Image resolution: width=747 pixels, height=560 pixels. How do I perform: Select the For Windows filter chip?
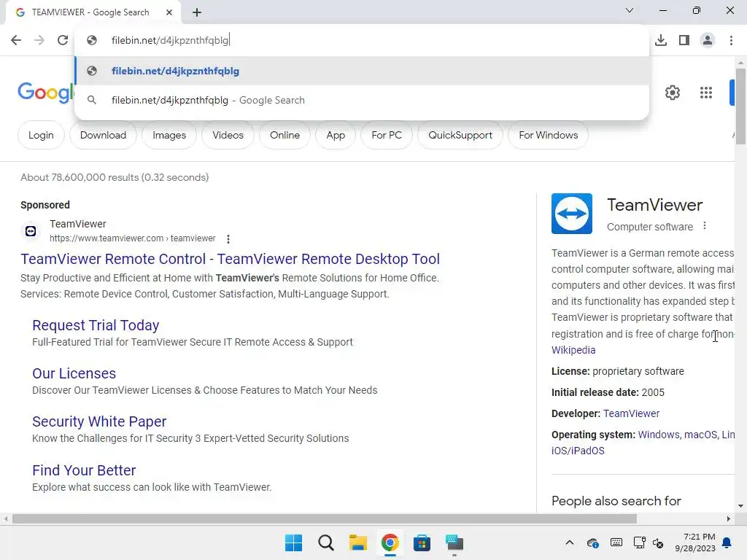pyautogui.click(x=549, y=135)
